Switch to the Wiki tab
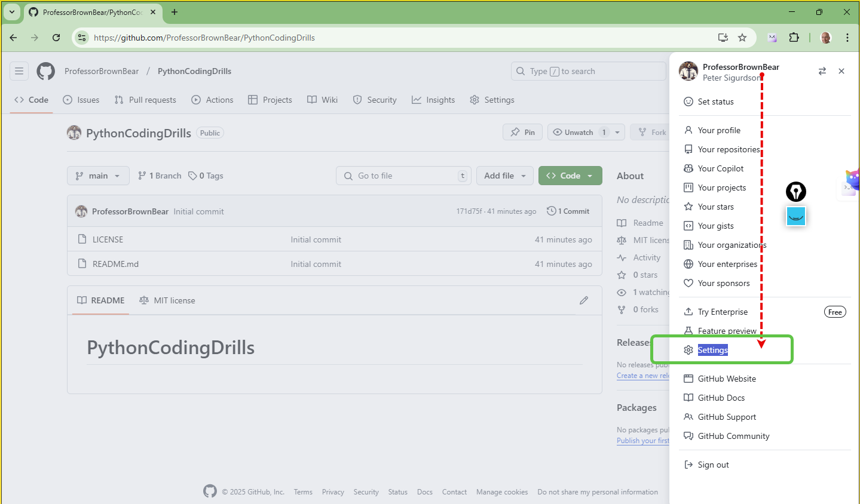Image resolution: width=860 pixels, height=504 pixels. tap(323, 100)
